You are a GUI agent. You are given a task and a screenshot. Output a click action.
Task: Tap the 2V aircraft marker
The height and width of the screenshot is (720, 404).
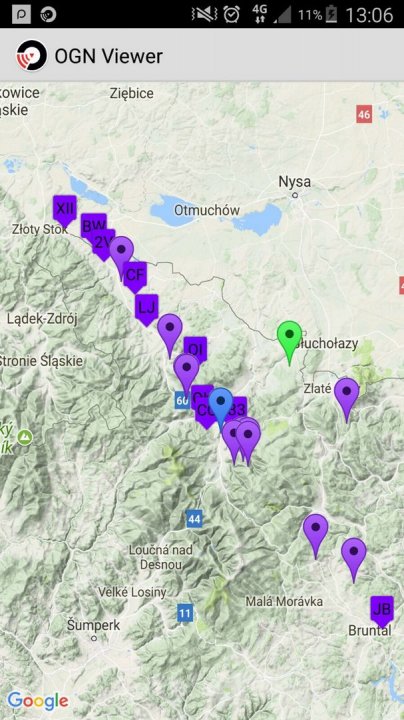click(103, 244)
